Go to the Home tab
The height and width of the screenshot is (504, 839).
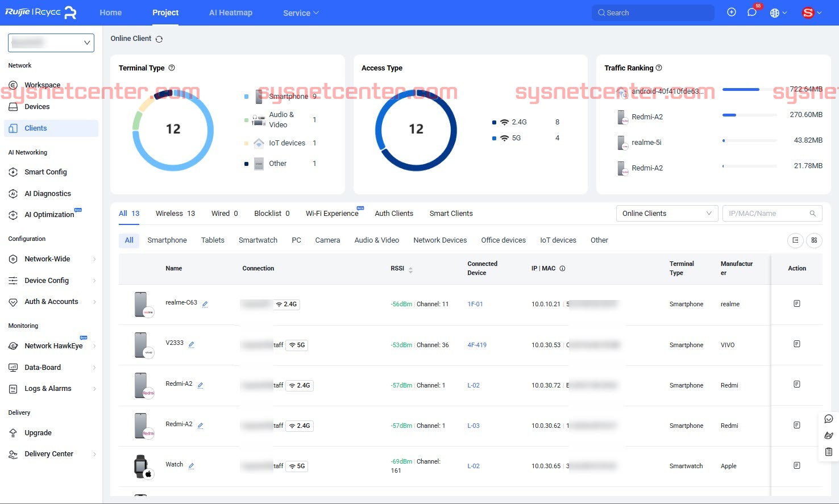(x=110, y=13)
